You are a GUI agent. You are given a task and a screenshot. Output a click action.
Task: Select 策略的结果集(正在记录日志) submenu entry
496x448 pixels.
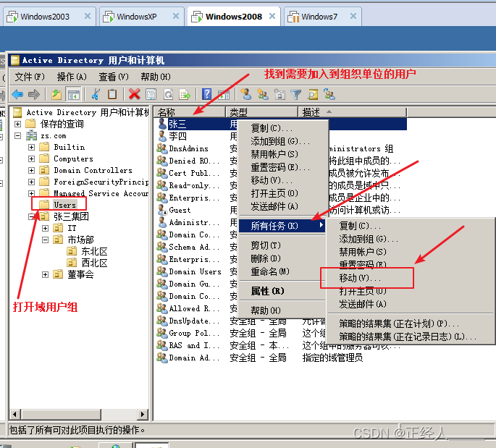pyautogui.click(x=411, y=337)
